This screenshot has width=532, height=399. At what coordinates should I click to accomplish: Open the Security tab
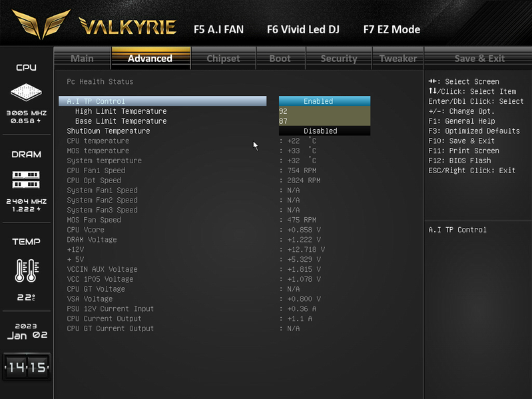339,59
